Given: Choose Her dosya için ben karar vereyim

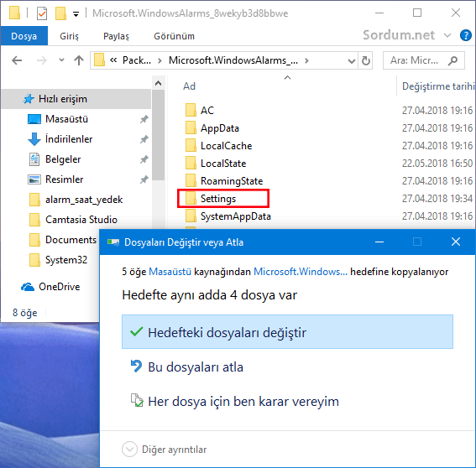Looking at the screenshot, I should 234,401.
